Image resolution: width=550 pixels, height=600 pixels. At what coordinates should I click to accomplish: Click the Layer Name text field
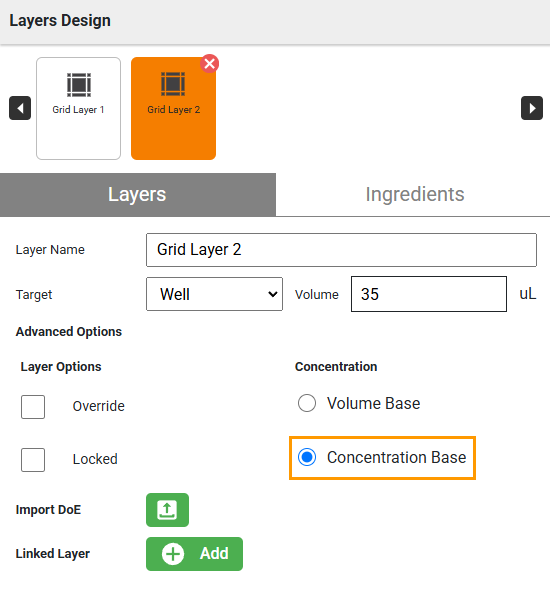click(341, 250)
